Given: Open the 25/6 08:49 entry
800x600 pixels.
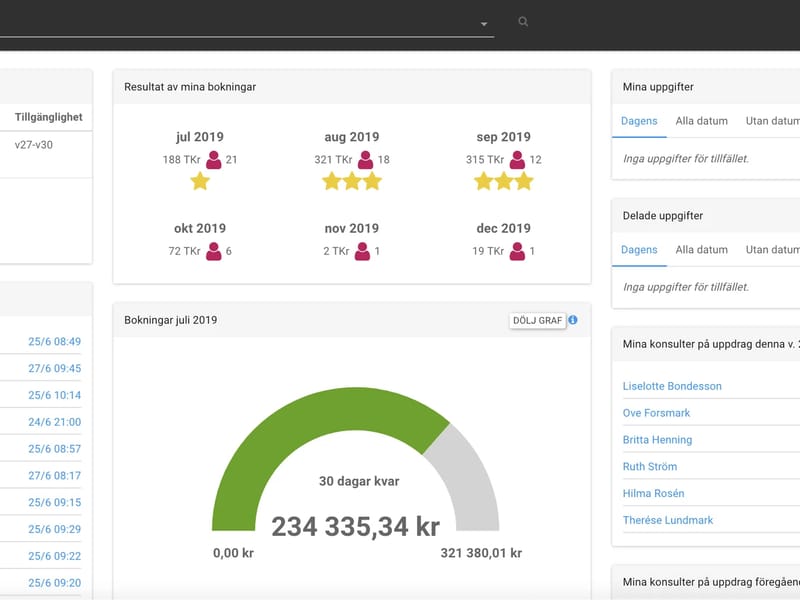Looking at the screenshot, I should pos(55,341).
